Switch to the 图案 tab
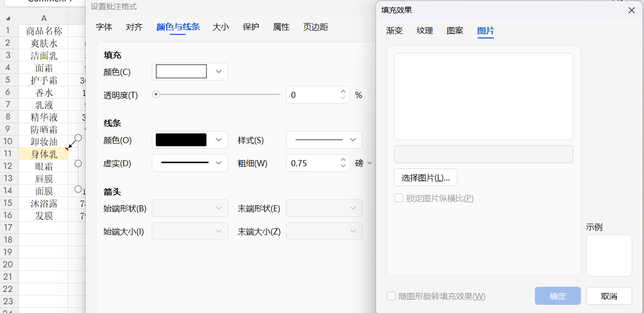This screenshot has width=644, height=313. click(455, 31)
